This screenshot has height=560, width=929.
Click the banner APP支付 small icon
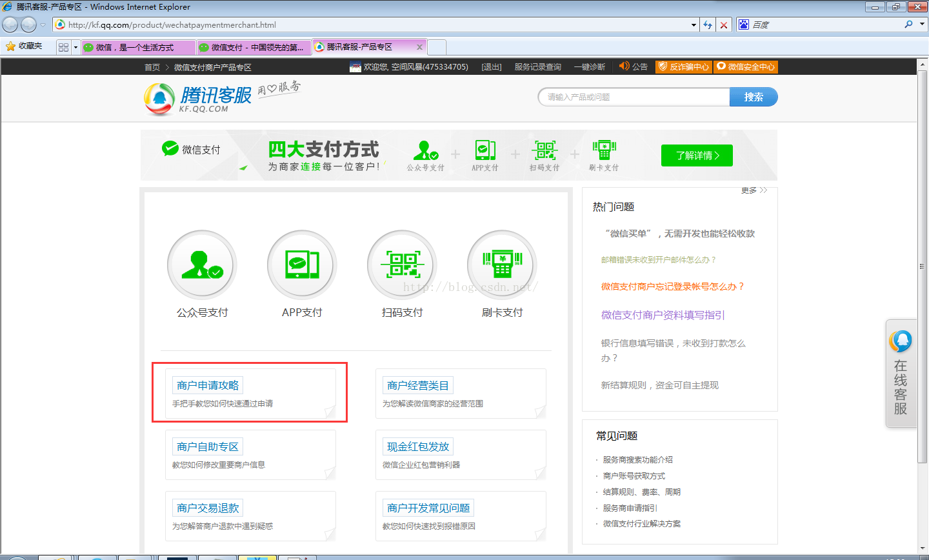click(485, 150)
